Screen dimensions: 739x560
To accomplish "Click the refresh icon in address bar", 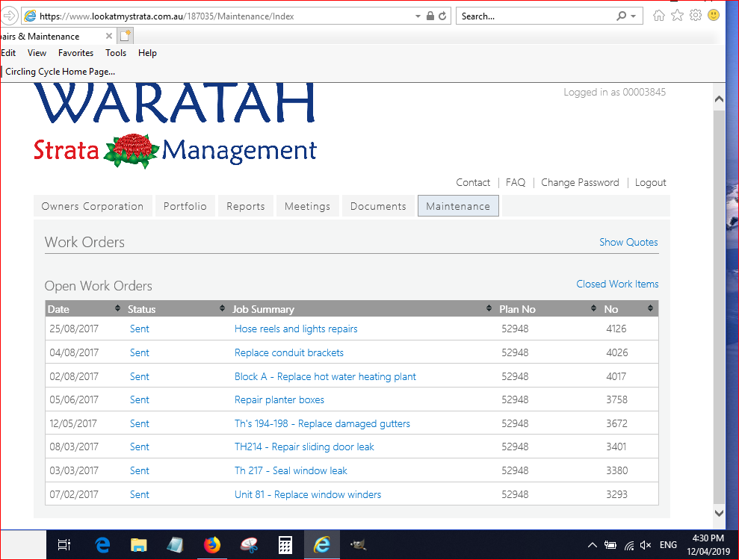I will coord(442,16).
